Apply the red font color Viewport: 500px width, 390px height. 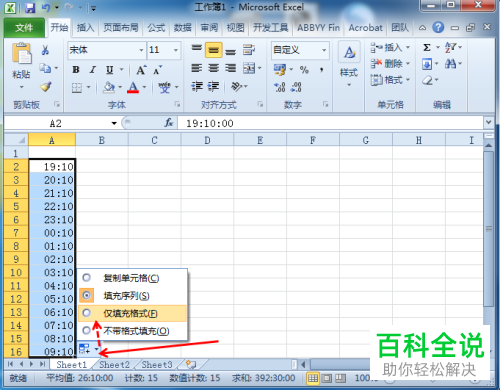[x=133, y=87]
